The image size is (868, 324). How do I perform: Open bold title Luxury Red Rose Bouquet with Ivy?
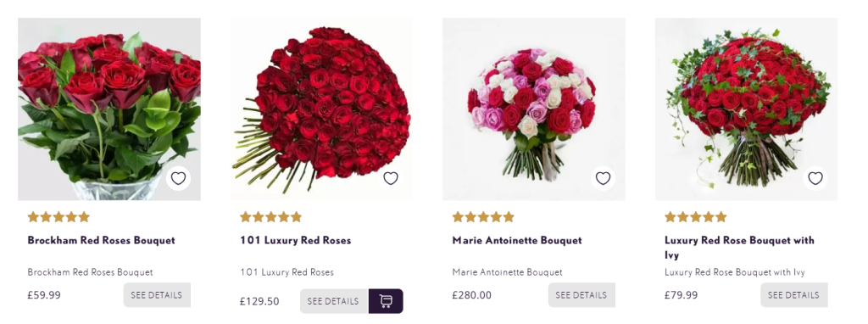click(739, 248)
